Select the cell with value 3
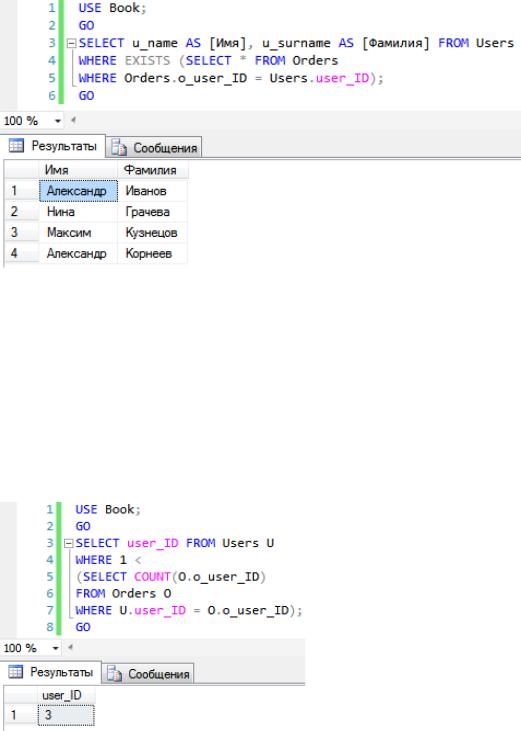Screen dimensions: 521x731 66,715
